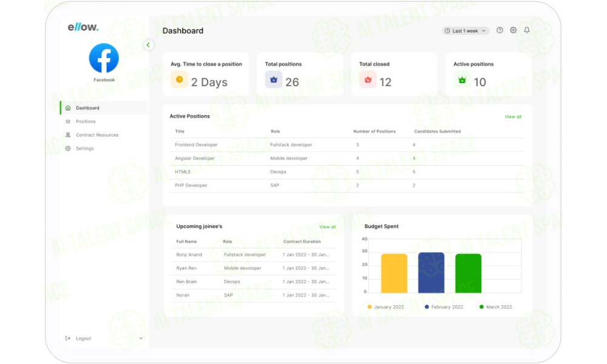Toggle March 2022 legend dot
Screen dimensions: 607x364
tap(481, 307)
